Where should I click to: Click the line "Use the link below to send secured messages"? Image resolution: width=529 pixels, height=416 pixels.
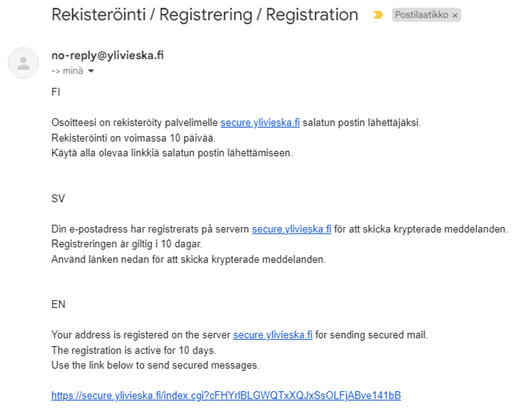pyautogui.click(x=155, y=365)
